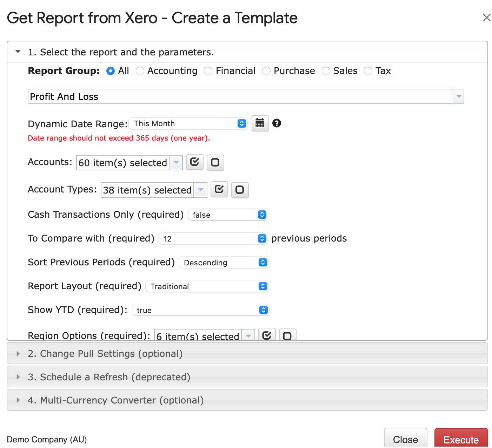The image size is (492, 448).
Task: Open the Region Options 6 items dropdown
Action: 205,335
